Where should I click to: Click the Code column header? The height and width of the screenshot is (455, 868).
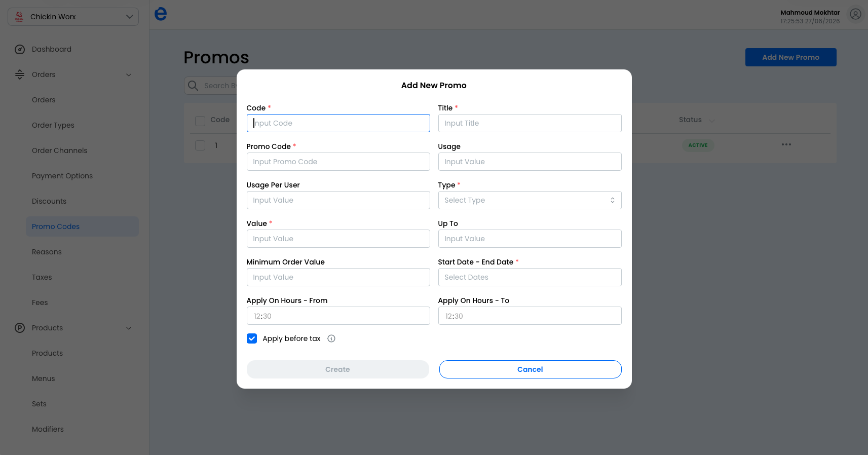[220, 120]
